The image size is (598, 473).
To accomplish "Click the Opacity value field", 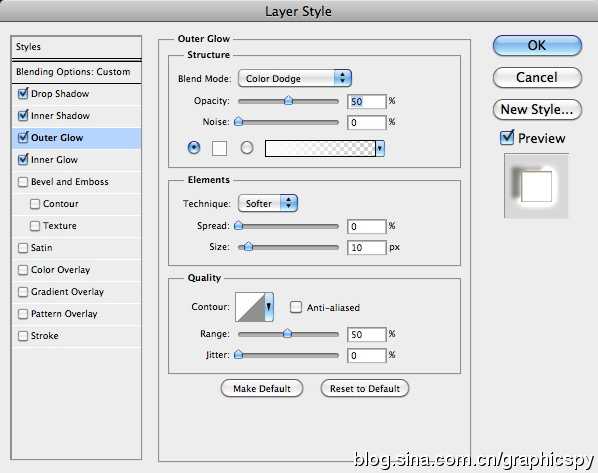I will pyautogui.click(x=367, y=101).
